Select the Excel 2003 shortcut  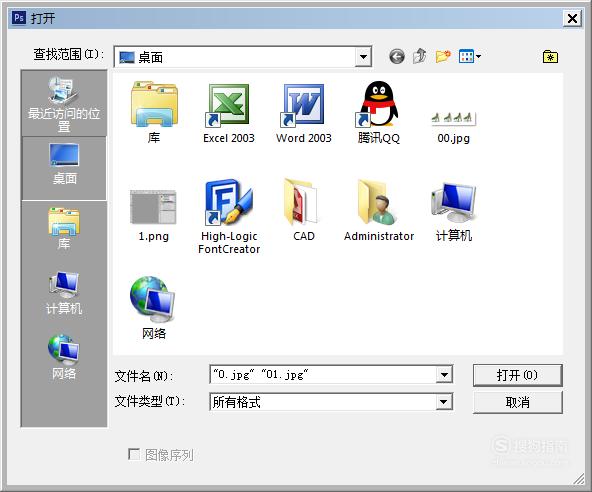click(229, 113)
